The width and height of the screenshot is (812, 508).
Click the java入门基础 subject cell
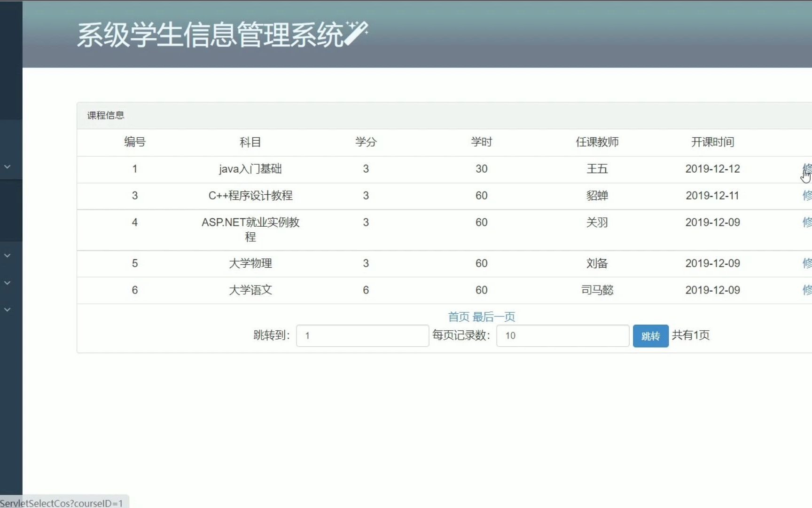[250, 169]
